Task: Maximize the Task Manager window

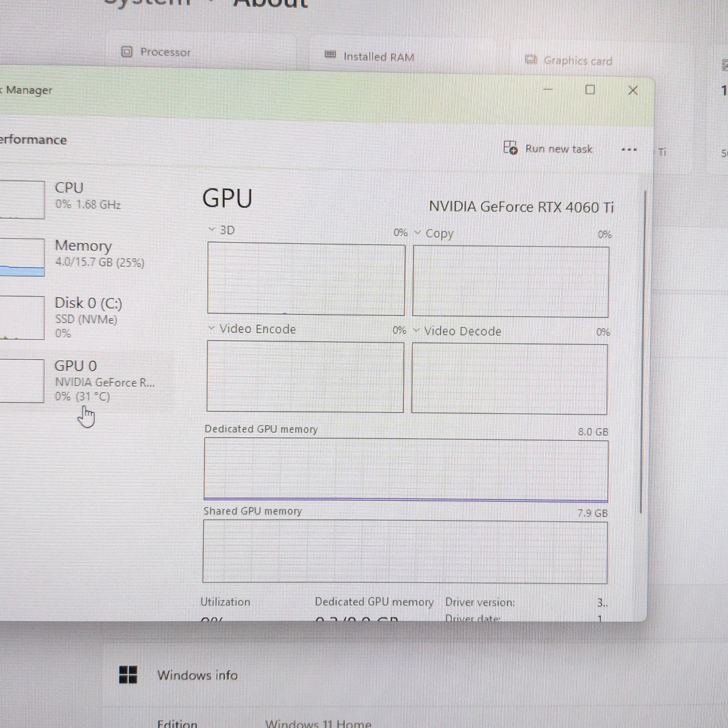Action: pyautogui.click(x=590, y=90)
